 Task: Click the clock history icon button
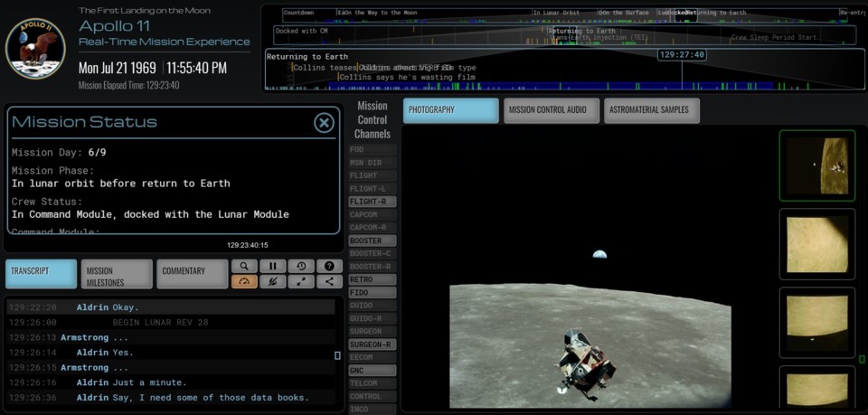click(x=300, y=267)
